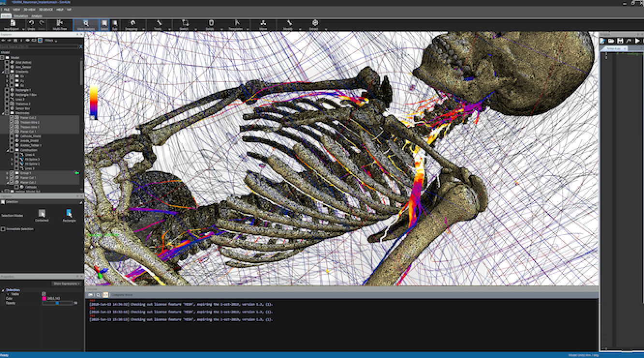644x358 pixels.
Task: Open the Filters dropdown in Explorer
Action: (x=51, y=41)
